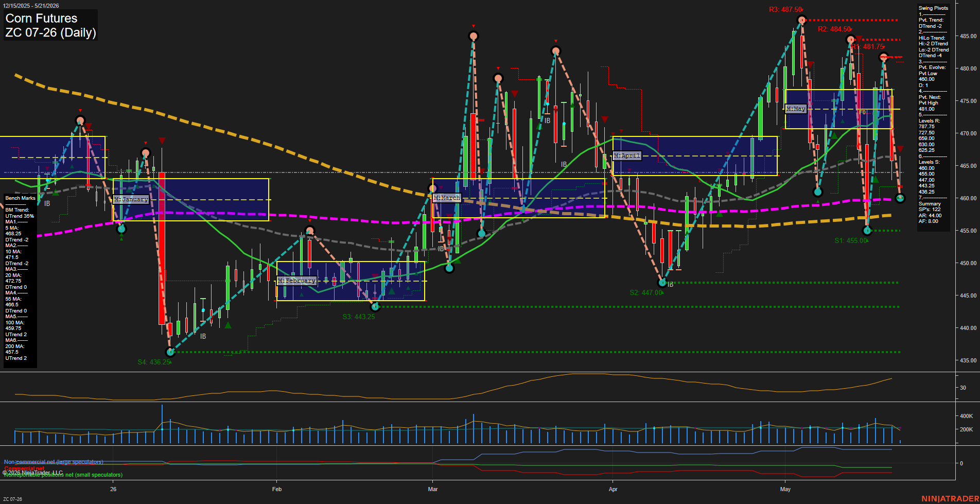Screen dimensions: 980x504
Task: Click 'Nonreportable positions net (small speculators)' legend
Action: 63,475
